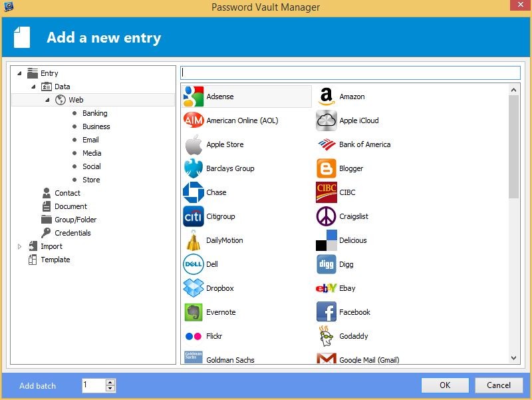The width and height of the screenshot is (532, 400).
Task: Select the Email web category
Action: pyautogui.click(x=90, y=140)
